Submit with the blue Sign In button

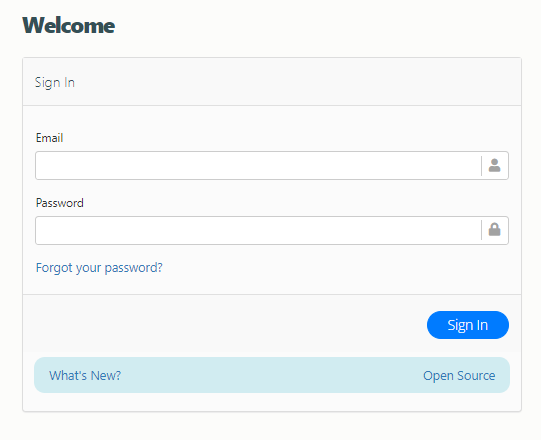point(468,325)
